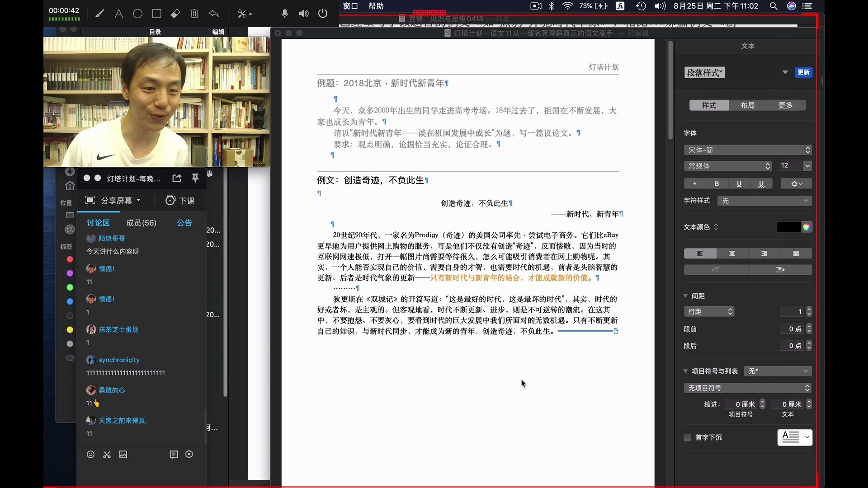Select the circle drawing tool

tap(138, 14)
